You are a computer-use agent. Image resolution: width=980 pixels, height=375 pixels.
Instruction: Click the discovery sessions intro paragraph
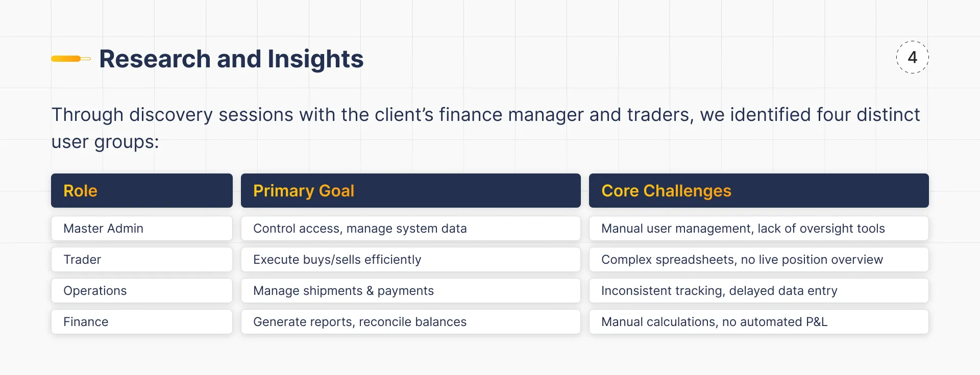[485, 115]
